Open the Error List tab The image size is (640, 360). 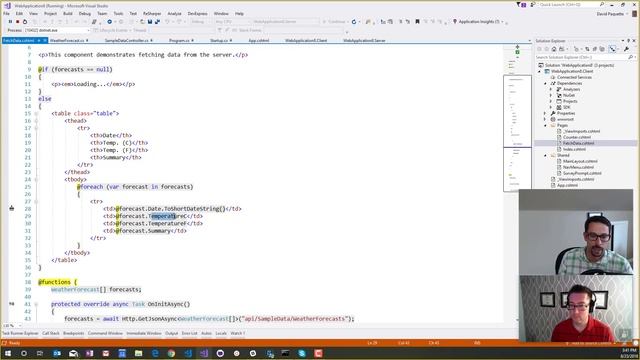pos(189,333)
